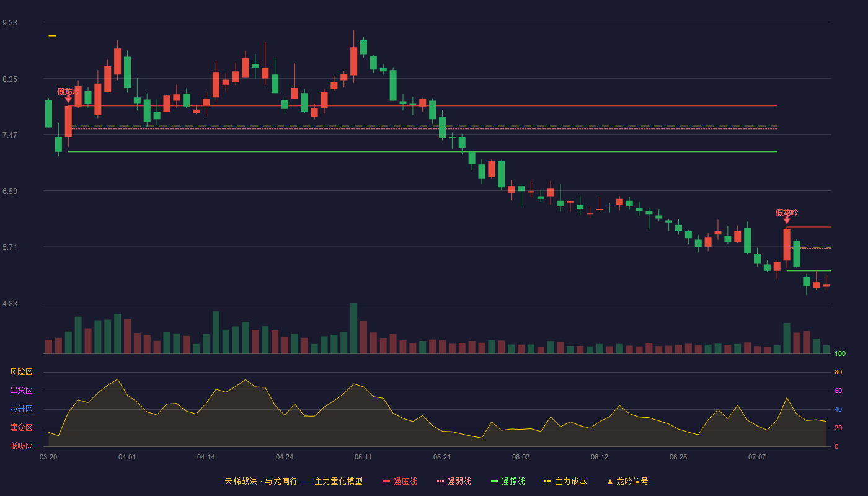Screen dimensions: 868x496
Task: Click the 拉升区 zone label
Action: point(21,409)
